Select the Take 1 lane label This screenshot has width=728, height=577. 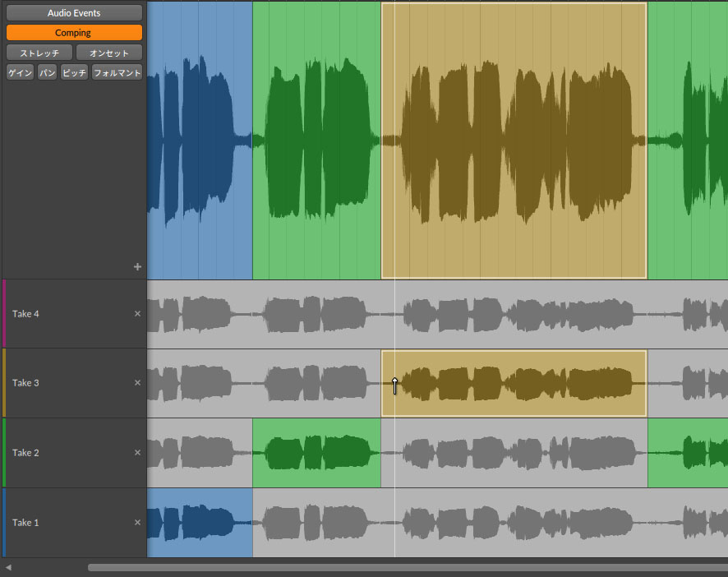(x=25, y=523)
